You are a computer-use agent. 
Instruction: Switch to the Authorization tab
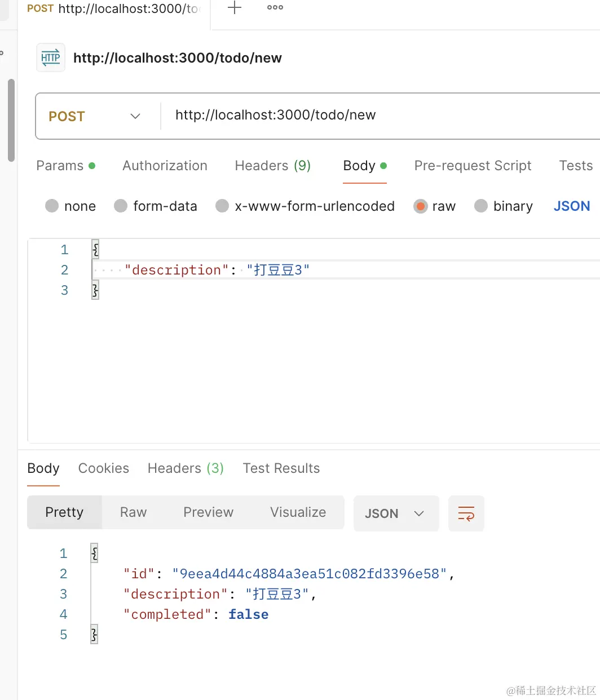[165, 166]
